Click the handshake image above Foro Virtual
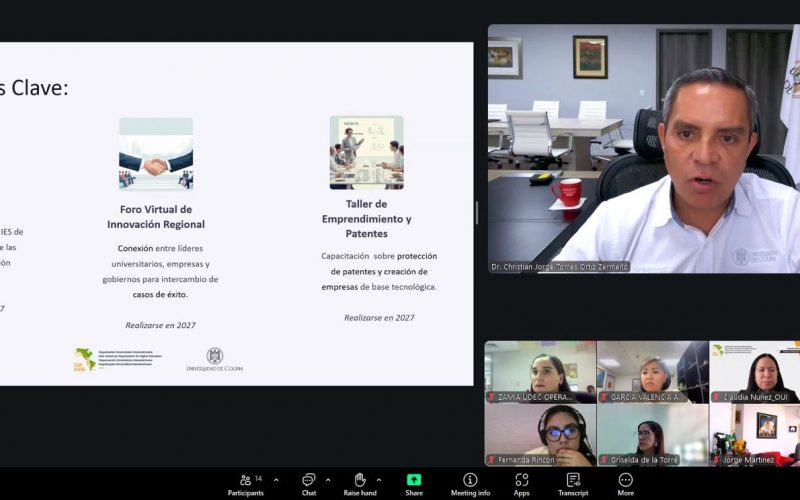The width and height of the screenshot is (800, 500). pos(156,153)
